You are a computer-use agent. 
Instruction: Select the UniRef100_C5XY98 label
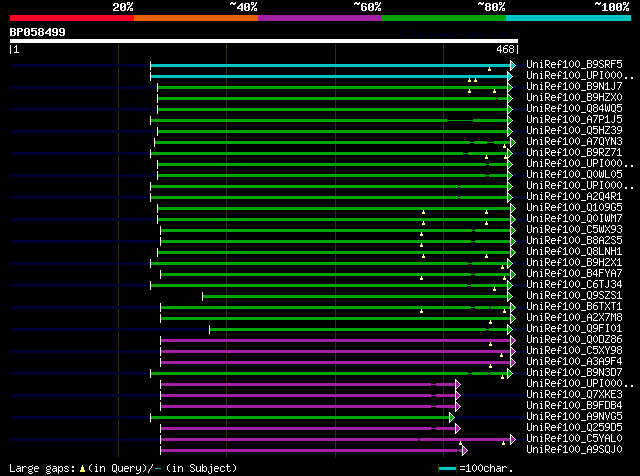pos(574,351)
